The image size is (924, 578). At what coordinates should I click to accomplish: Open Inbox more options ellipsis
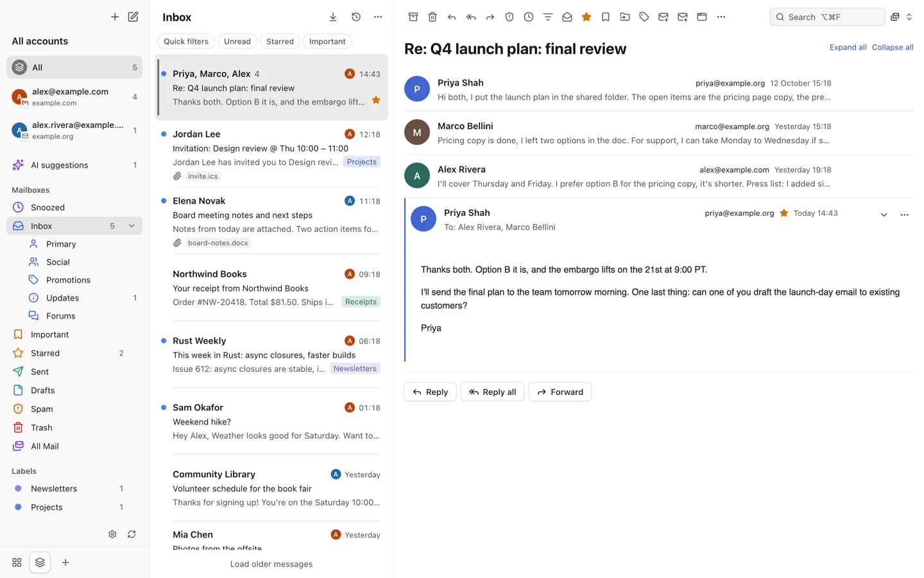(378, 17)
